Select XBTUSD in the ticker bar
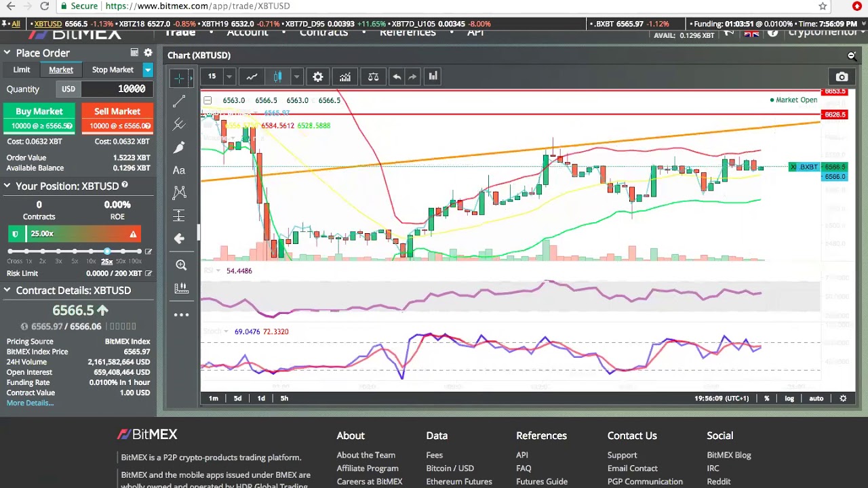868x488 pixels. tap(48, 24)
